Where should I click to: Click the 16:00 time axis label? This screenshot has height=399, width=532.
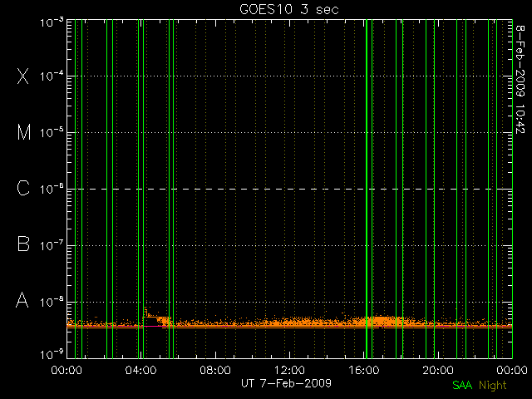coord(364,370)
